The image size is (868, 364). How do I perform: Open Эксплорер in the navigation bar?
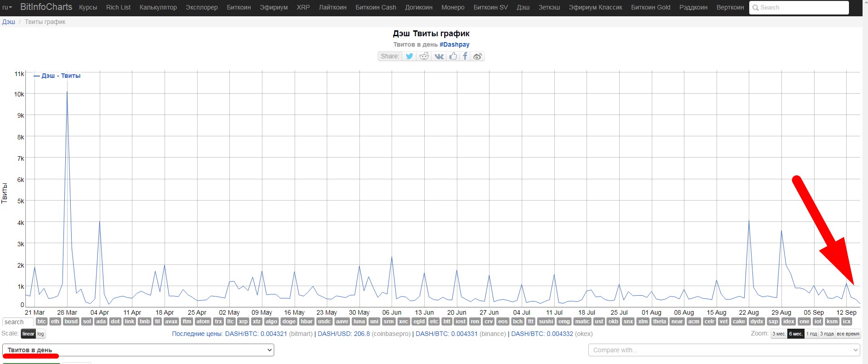coord(202,7)
